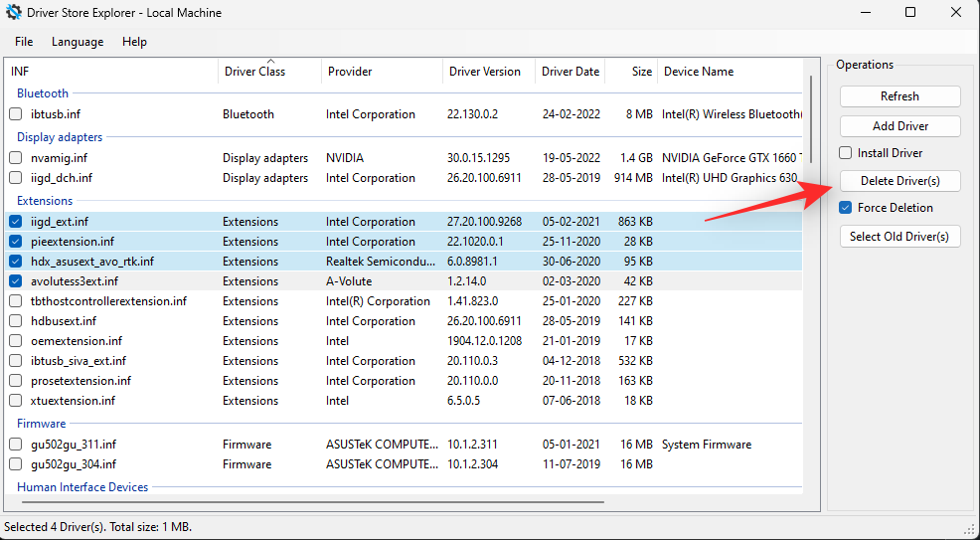Image resolution: width=980 pixels, height=540 pixels.
Task: Maximize the Driver Store Explorer window
Action: 910,13
